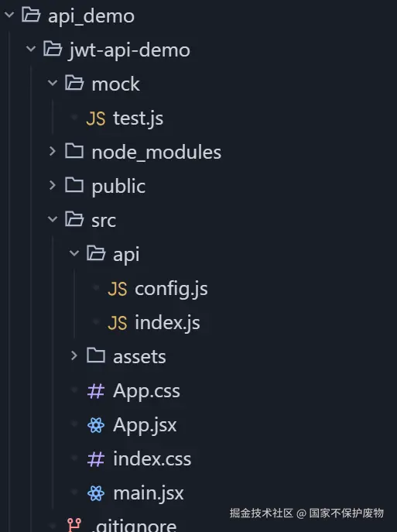Expand the public folder chevron
The height and width of the screenshot is (532, 397).
click(52, 185)
